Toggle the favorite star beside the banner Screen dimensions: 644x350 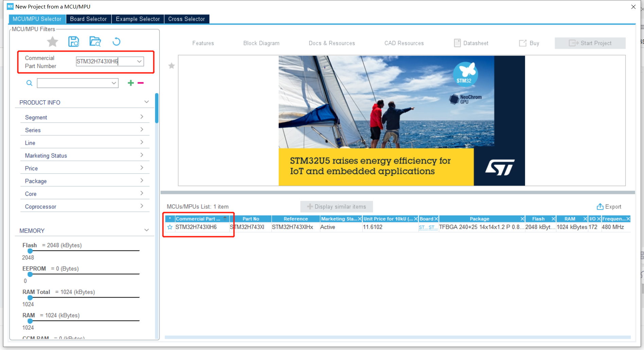pyautogui.click(x=172, y=66)
